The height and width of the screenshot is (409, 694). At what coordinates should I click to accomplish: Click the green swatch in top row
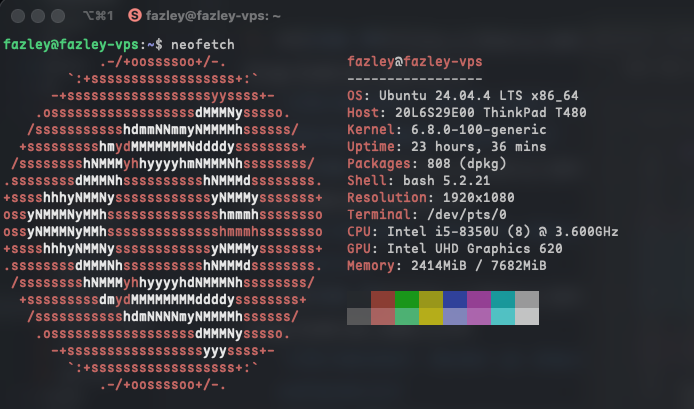click(x=407, y=299)
